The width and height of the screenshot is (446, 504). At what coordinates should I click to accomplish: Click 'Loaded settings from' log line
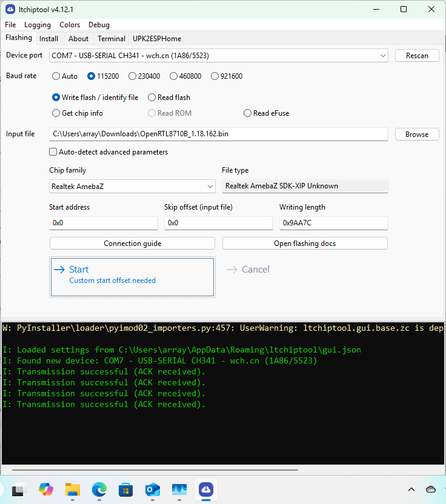pyautogui.click(x=182, y=350)
